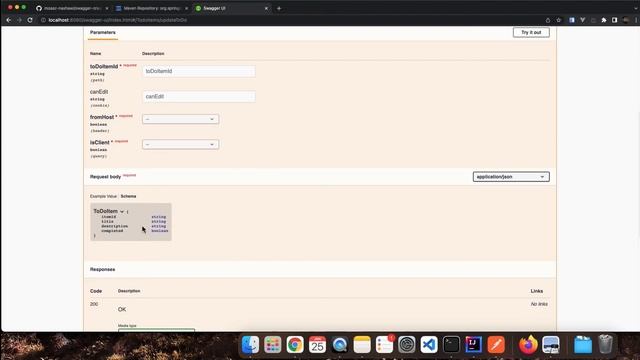Switch to the Example Value tab
Viewport: 640px width, 360px height.
pyautogui.click(x=103, y=196)
